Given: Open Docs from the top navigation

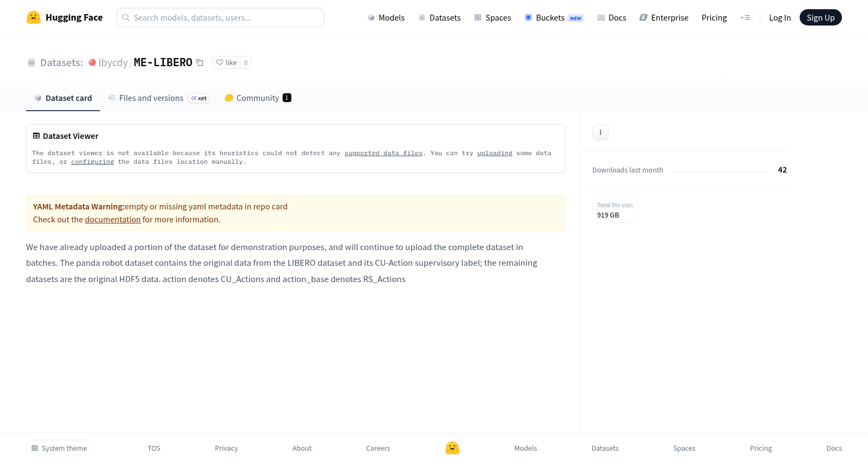Looking at the screenshot, I should click(612, 17).
